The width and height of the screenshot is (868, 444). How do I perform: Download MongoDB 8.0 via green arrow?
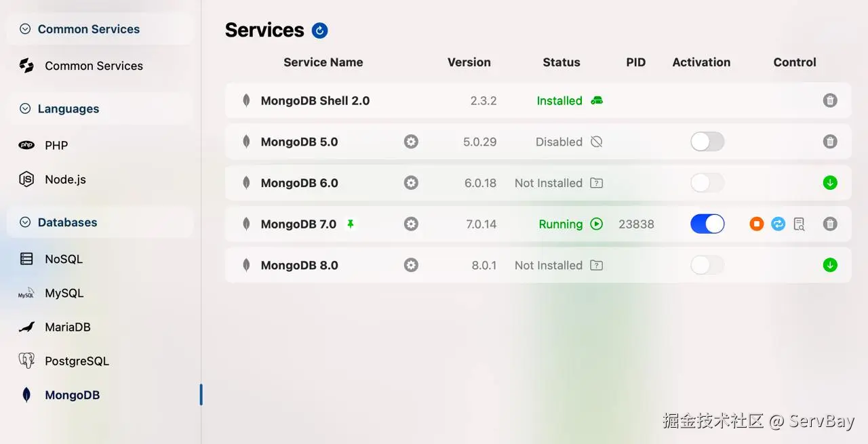(x=830, y=265)
